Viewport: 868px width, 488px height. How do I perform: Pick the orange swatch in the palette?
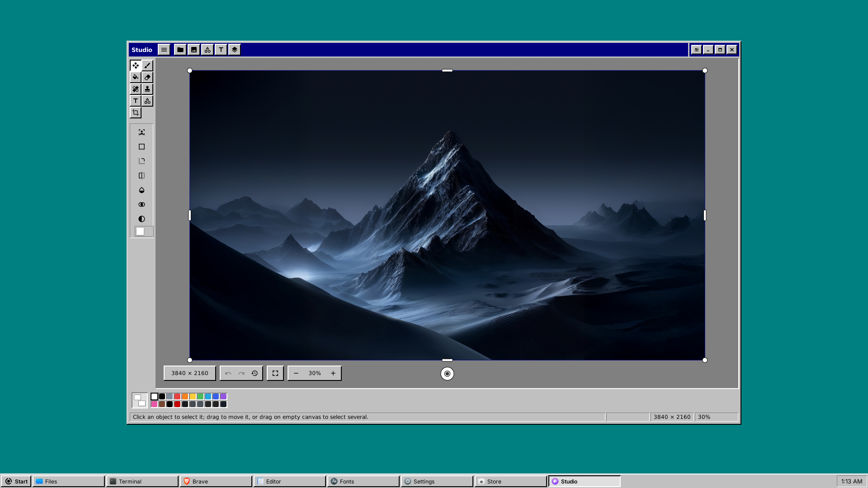[185, 397]
